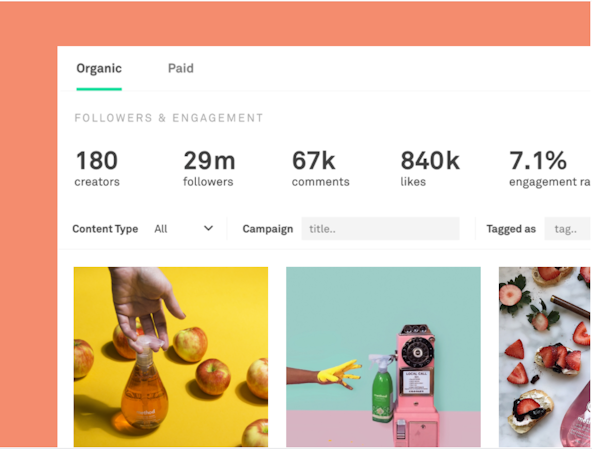Focus the Tagged as tag field
Image resolution: width=592 pixels, height=450 pixels.
click(567, 228)
